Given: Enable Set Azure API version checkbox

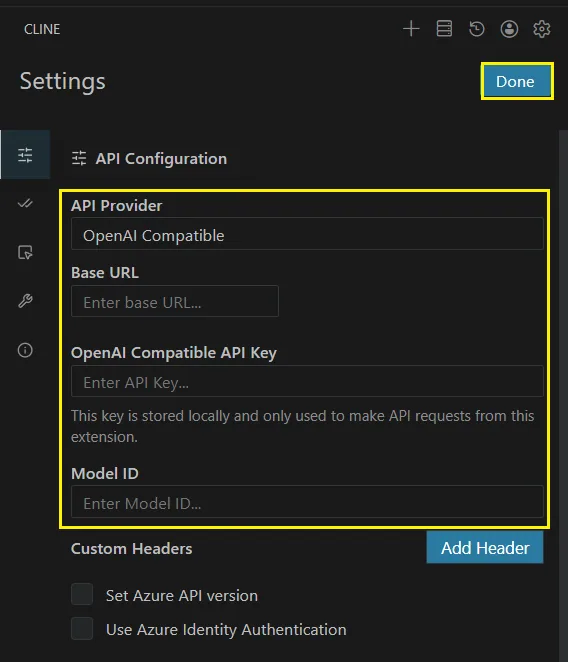Looking at the screenshot, I should [x=82, y=594].
